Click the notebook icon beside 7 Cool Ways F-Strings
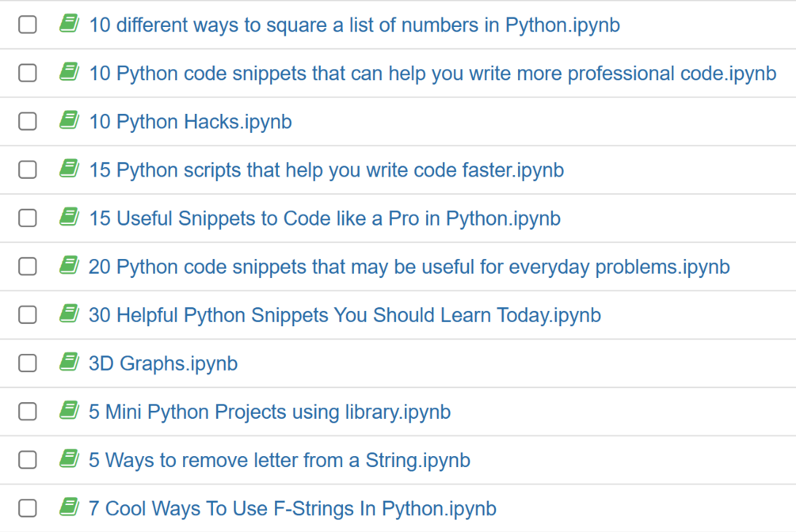 pos(69,507)
